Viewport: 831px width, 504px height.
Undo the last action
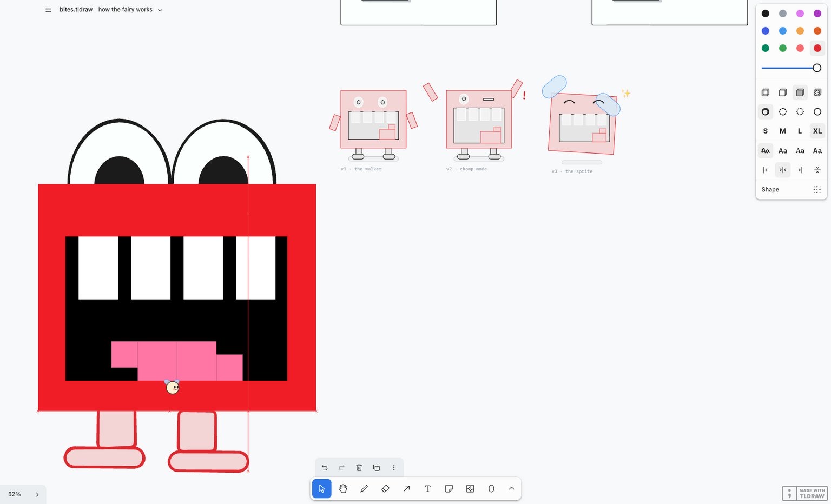pos(325,468)
